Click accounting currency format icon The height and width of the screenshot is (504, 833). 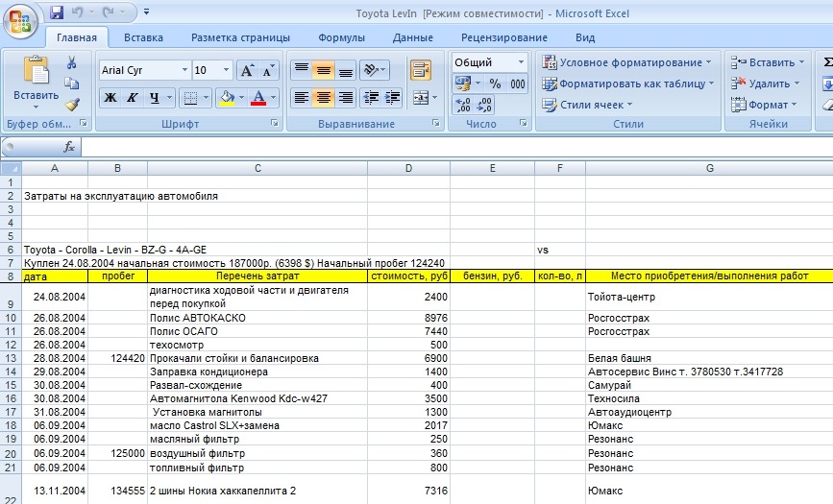(x=463, y=84)
